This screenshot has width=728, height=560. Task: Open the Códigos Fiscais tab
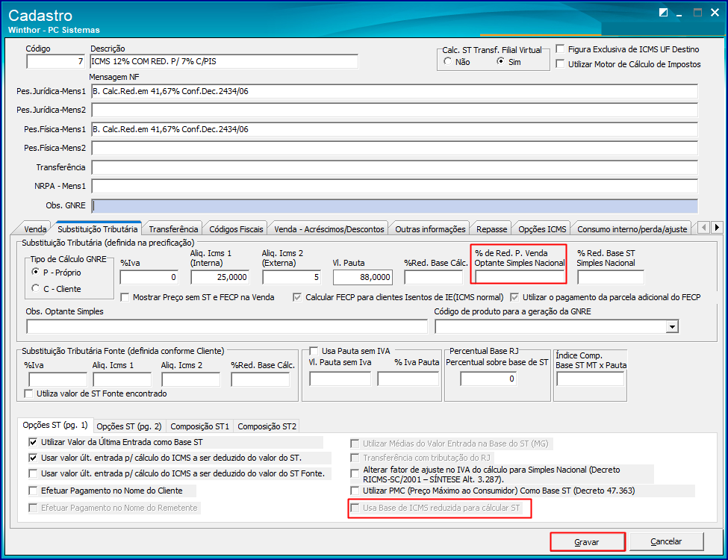coord(236,229)
